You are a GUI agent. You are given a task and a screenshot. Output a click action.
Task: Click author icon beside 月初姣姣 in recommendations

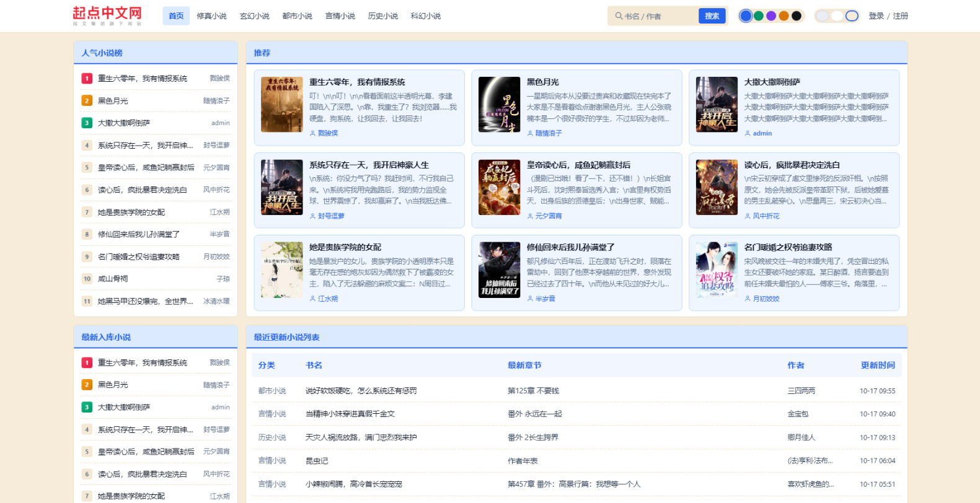(x=748, y=299)
